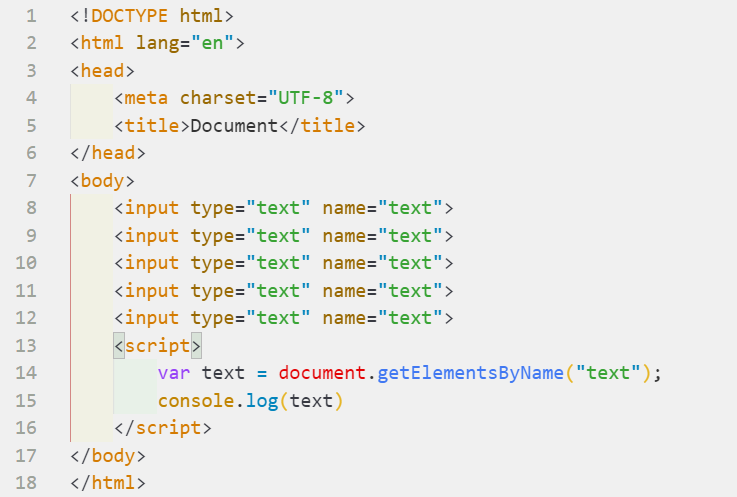Click the closing title tag
The height and width of the screenshot is (497, 737).
(x=322, y=126)
